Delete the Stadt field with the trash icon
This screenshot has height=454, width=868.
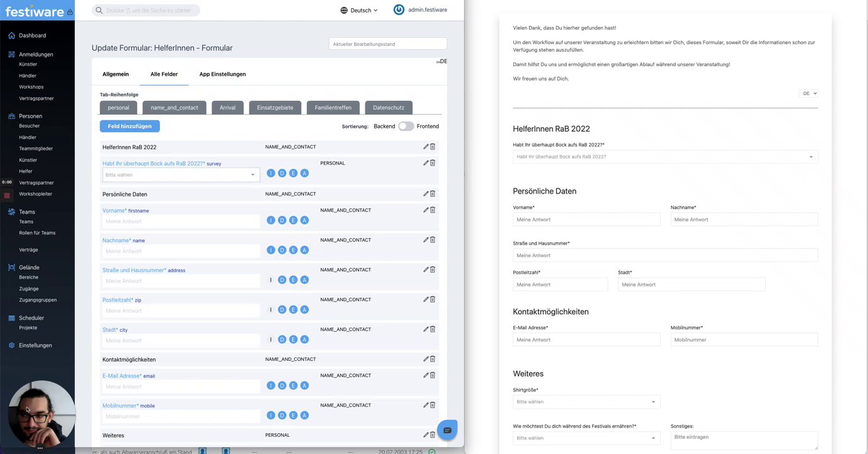(433, 329)
